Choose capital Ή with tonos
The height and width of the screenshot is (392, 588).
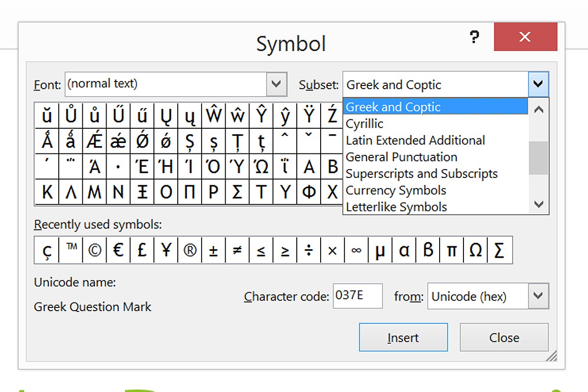[x=166, y=166]
